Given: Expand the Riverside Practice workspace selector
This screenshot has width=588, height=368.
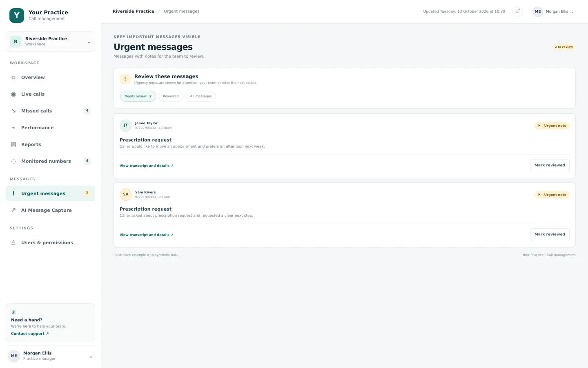Looking at the screenshot, I should click(x=50, y=42).
